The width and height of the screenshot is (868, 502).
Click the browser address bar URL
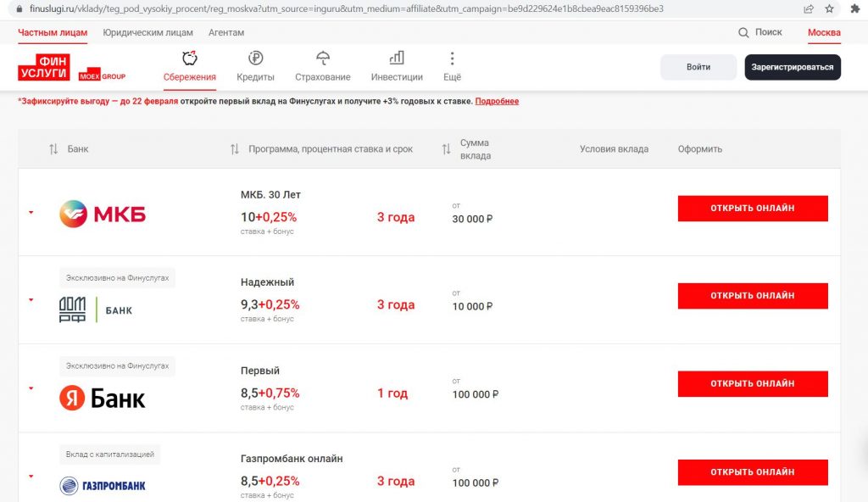pyautogui.click(x=347, y=8)
